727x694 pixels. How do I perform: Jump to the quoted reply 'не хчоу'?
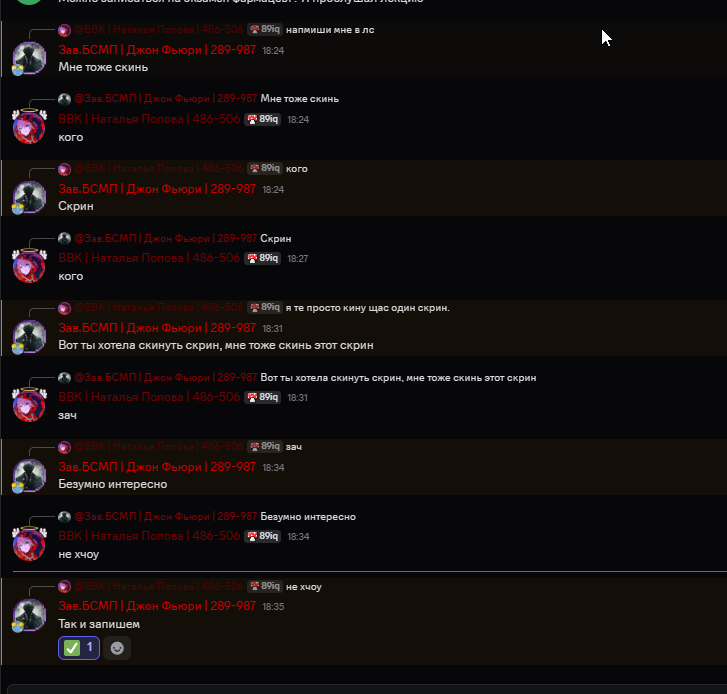(x=304, y=586)
